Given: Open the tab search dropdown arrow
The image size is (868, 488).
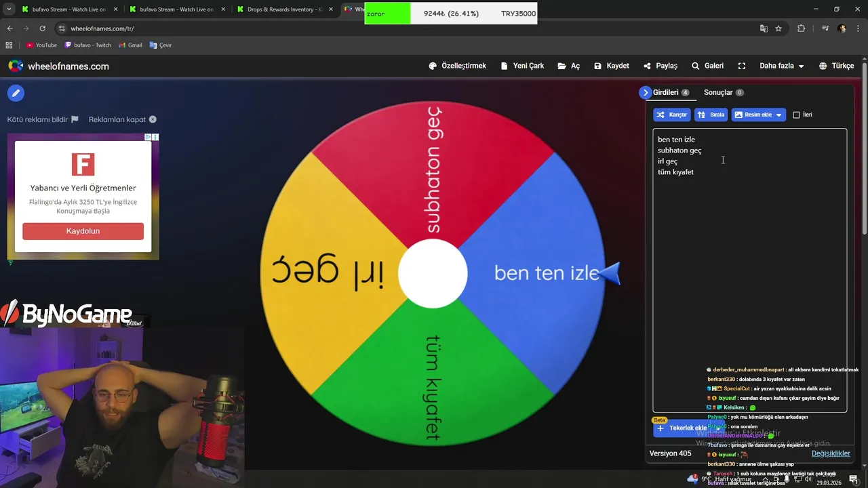Looking at the screenshot, I should [8, 9].
